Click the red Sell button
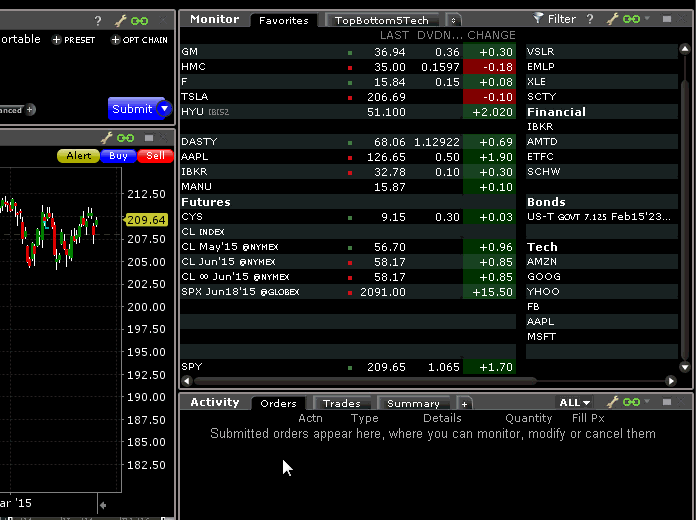The height and width of the screenshot is (520, 696). click(x=155, y=156)
